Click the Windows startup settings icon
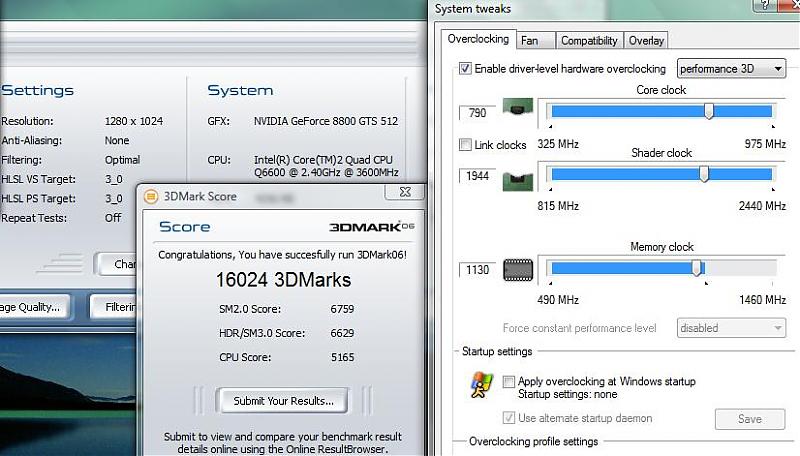The image size is (800, 456). 482,385
